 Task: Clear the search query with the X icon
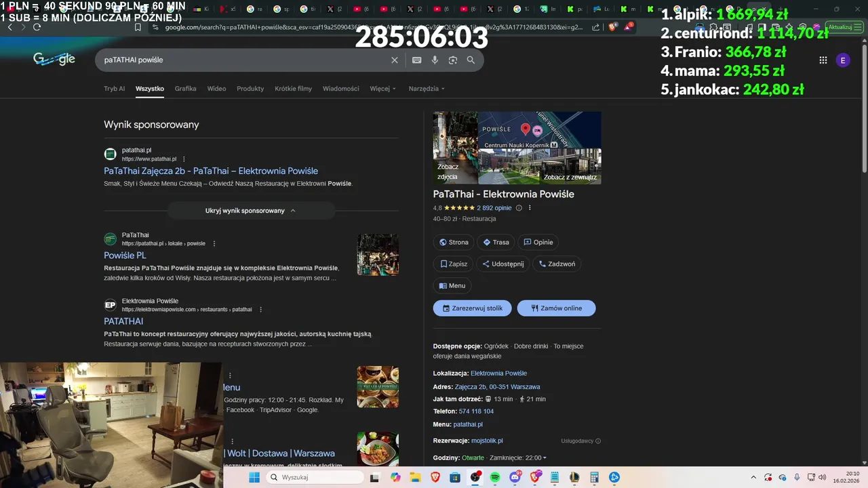395,60
